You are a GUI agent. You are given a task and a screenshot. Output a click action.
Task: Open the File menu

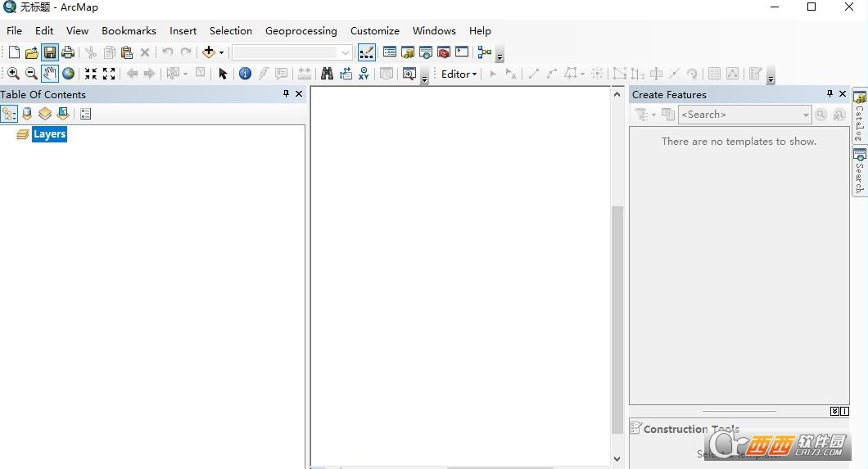15,31
